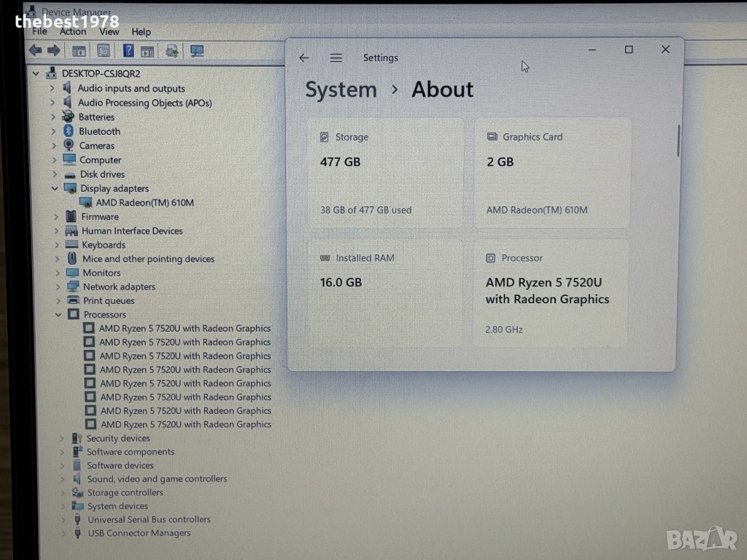Click the Storage 477 GB card
Viewport: 747px width, 560px height.
[385, 173]
